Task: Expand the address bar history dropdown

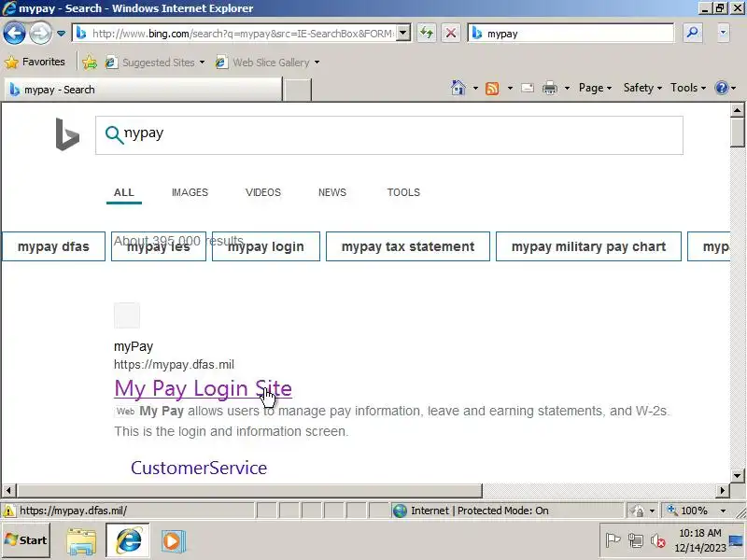Action: [x=403, y=34]
